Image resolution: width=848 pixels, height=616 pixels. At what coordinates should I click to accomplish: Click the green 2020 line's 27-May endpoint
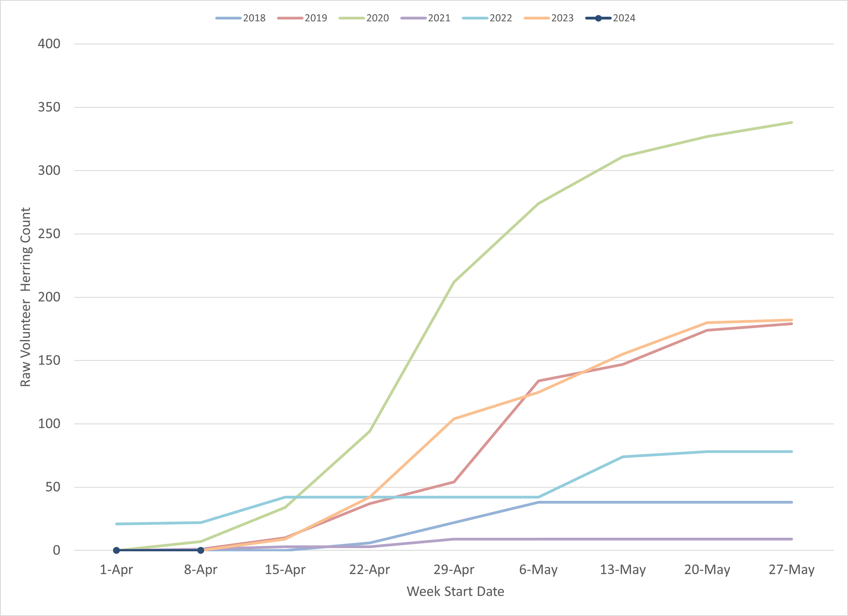(x=791, y=123)
